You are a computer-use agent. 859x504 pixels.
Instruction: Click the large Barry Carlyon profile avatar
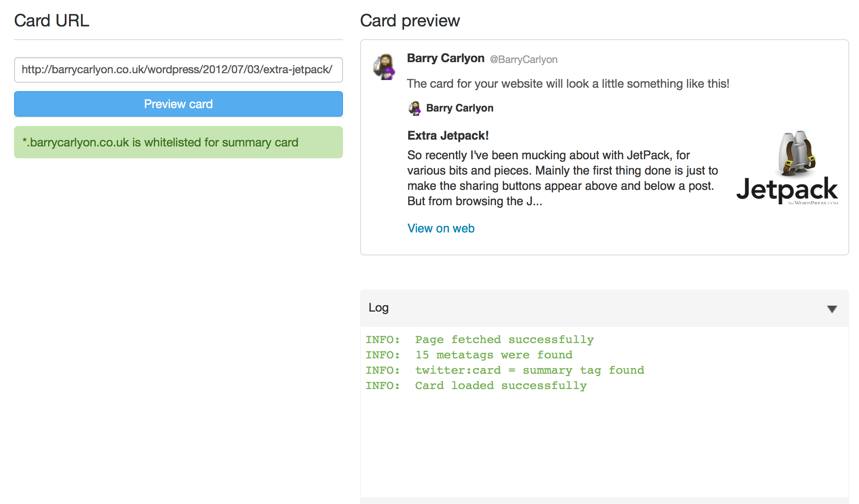pyautogui.click(x=384, y=67)
